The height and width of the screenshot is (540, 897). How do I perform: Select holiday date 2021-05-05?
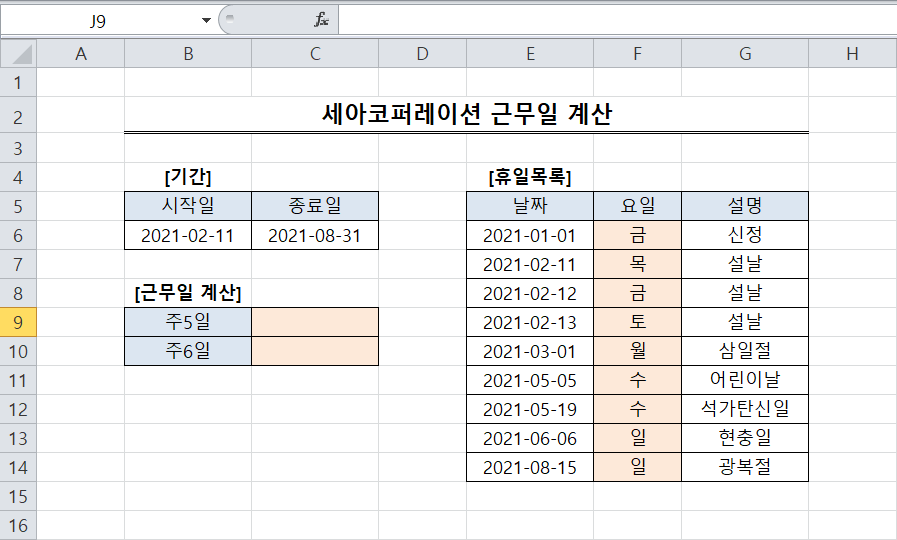click(x=530, y=380)
